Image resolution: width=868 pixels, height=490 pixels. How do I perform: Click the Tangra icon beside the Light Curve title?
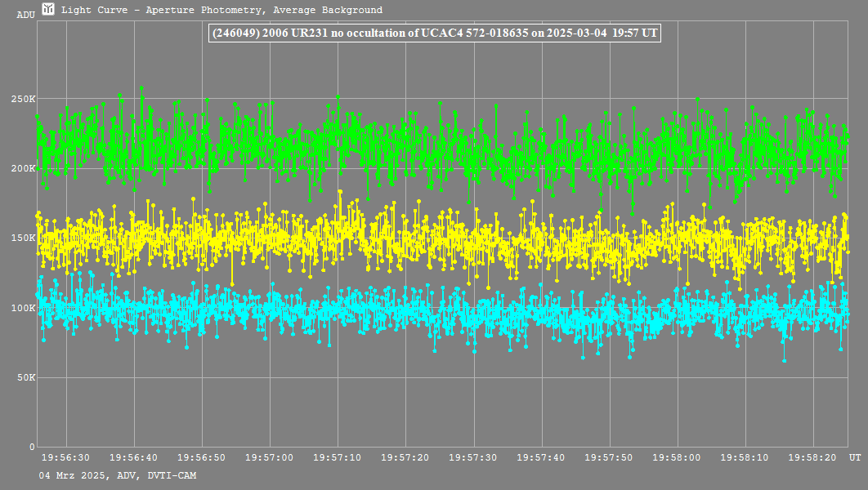(x=49, y=10)
